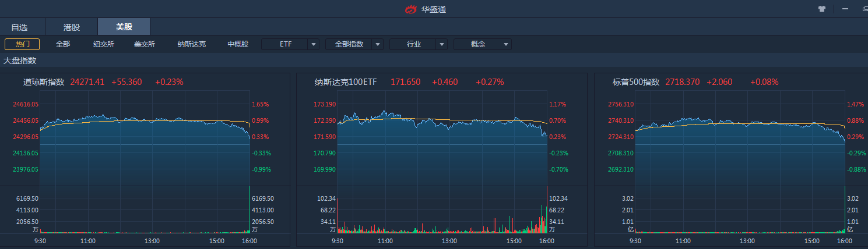Click the Dow percent +0.23%
The image size is (868, 249).
point(169,82)
